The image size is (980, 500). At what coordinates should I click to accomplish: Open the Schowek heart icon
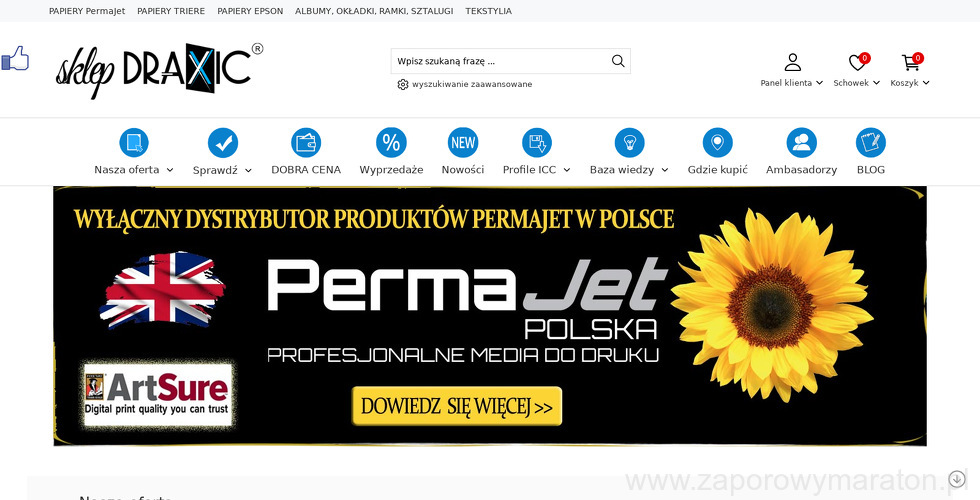857,62
